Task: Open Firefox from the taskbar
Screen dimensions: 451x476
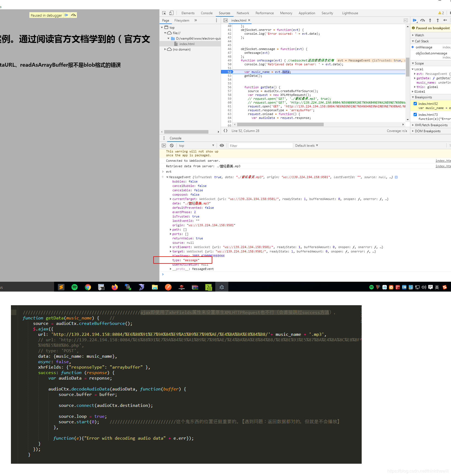Action: pos(114,287)
